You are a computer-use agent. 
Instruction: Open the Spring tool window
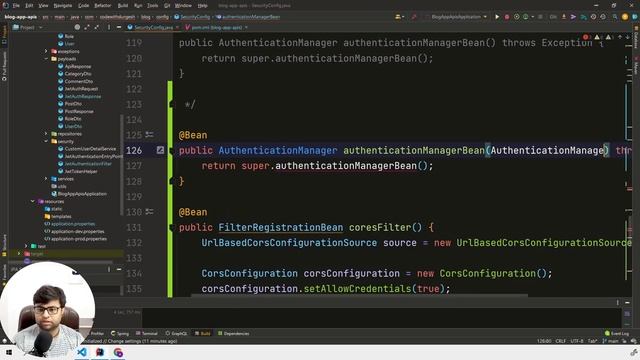tap(120, 333)
